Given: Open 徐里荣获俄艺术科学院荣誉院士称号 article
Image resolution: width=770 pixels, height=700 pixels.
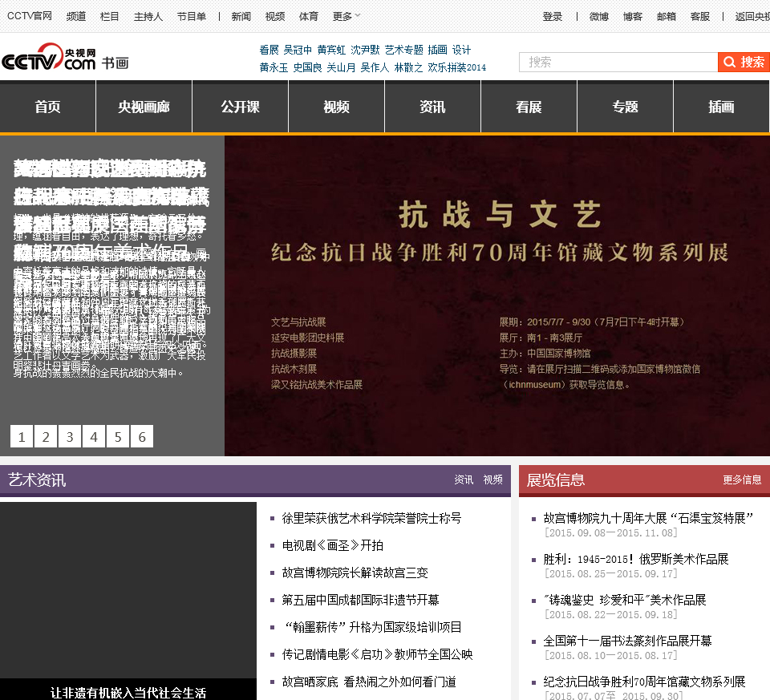Looking at the screenshot, I should [x=371, y=518].
